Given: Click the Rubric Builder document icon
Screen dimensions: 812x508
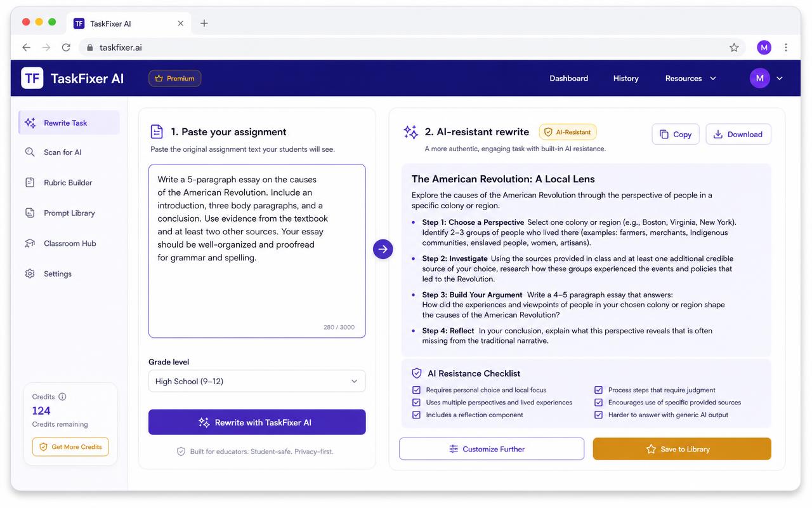Looking at the screenshot, I should (30, 182).
